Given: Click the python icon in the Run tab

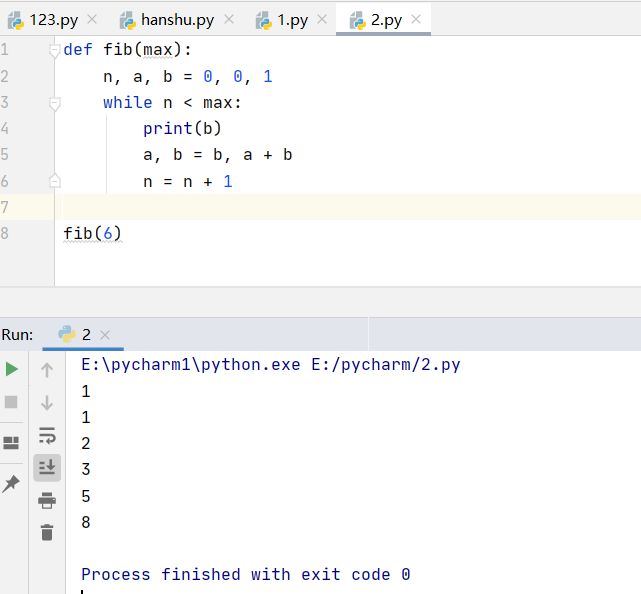Looking at the screenshot, I should coord(67,334).
